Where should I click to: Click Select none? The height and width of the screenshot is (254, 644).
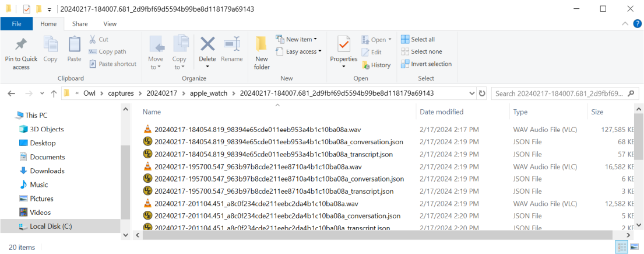click(x=421, y=52)
